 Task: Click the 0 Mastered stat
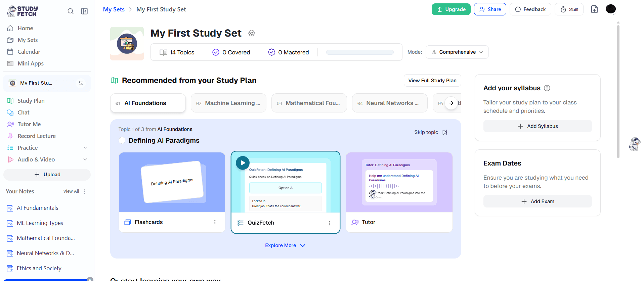tap(288, 52)
